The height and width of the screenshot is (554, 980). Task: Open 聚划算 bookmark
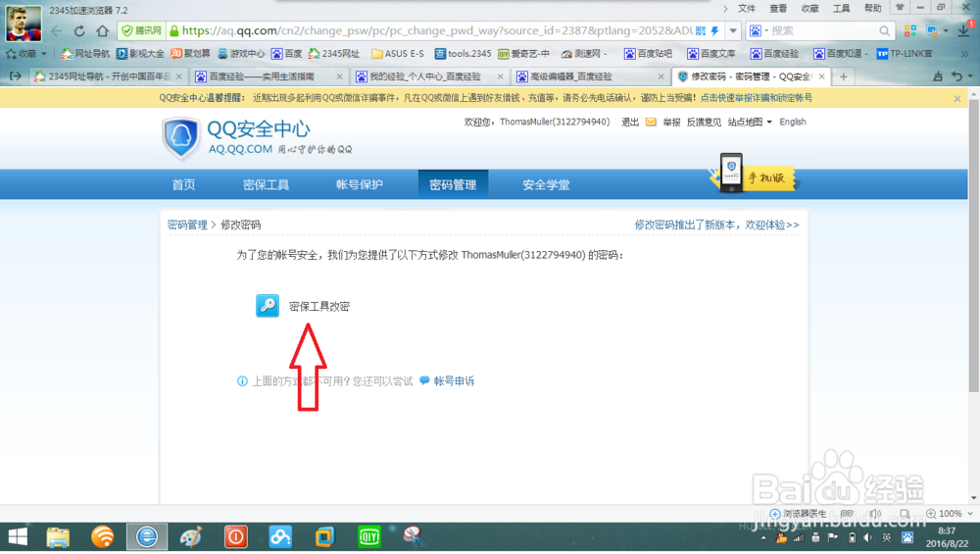191,54
